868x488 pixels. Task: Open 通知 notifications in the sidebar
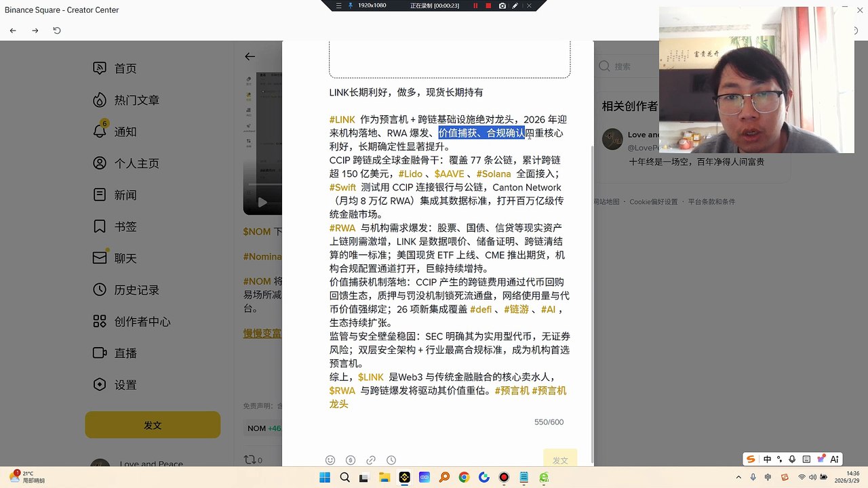[x=115, y=131]
